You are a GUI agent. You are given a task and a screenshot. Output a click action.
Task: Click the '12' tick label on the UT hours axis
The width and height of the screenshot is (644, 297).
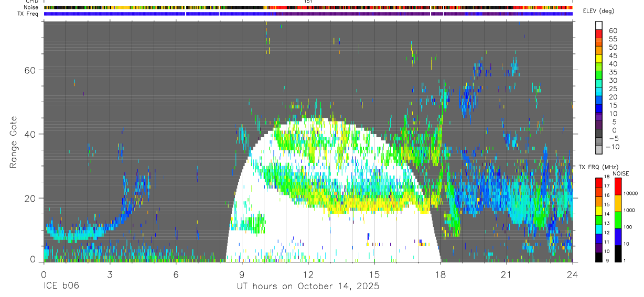(308, 274)
